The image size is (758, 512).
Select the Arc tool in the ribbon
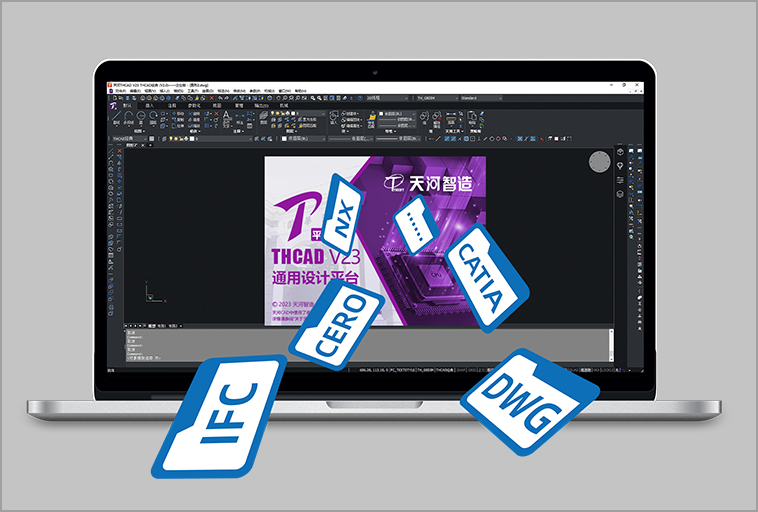153,118
